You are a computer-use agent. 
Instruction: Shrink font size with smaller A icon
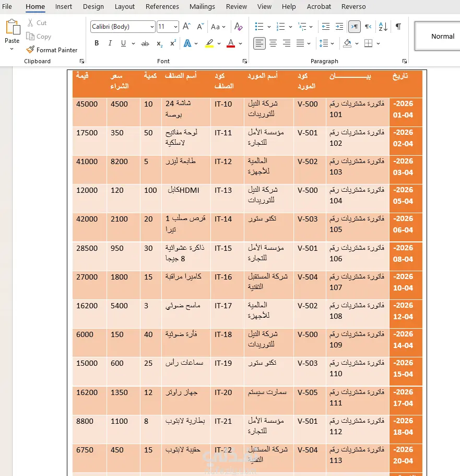(200, 27)
